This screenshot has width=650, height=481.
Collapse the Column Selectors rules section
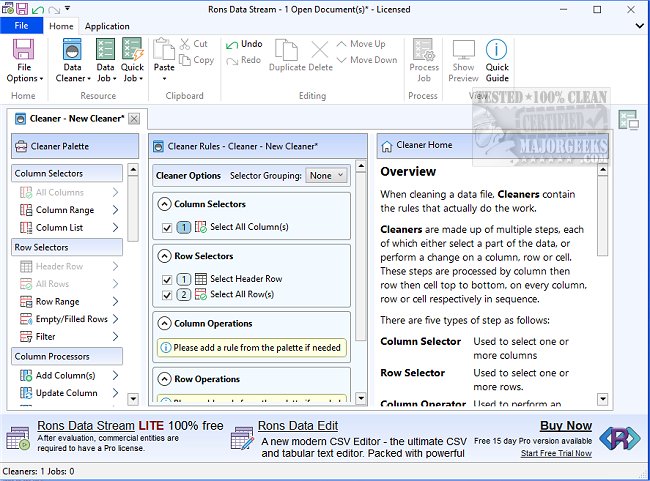point(165,204)
